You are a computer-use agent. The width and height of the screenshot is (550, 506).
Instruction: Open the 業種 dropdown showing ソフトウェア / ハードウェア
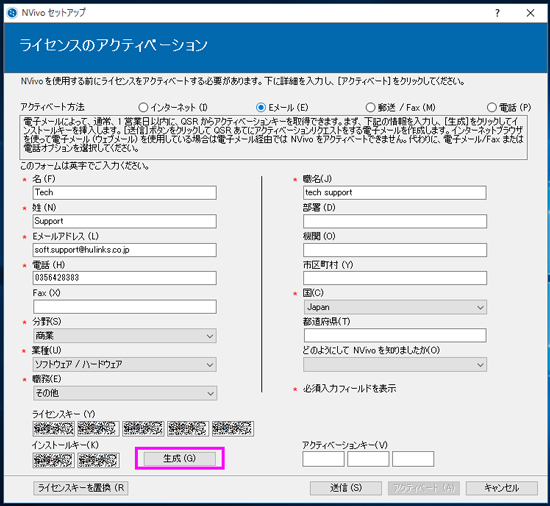point(125,364)
